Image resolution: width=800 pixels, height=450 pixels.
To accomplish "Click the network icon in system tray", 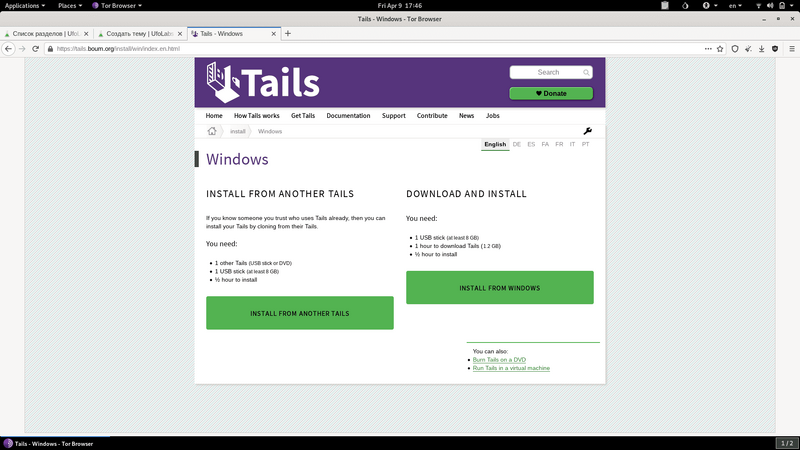I will (x=758, y=6).
